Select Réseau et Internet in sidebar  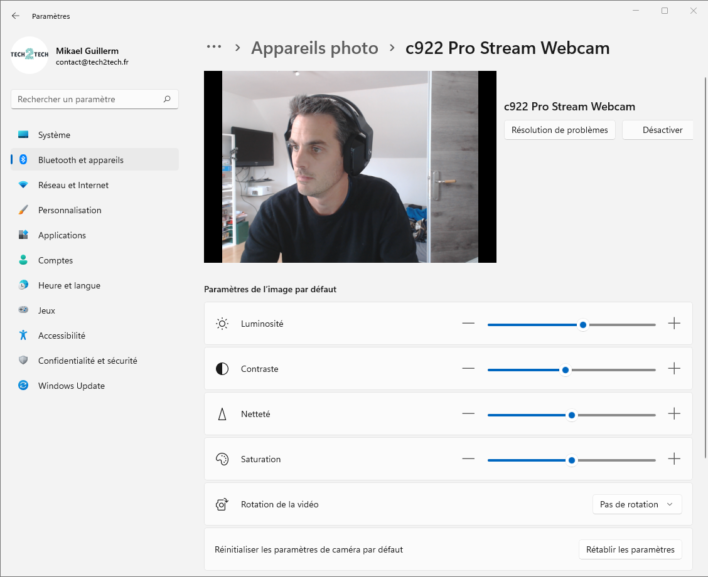pos(73,185)
